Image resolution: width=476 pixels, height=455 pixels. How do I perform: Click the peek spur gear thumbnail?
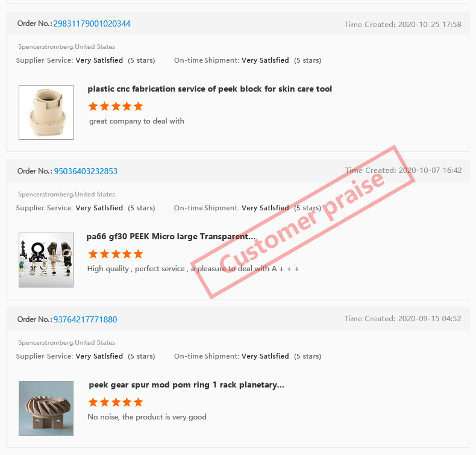pos(46,408)
